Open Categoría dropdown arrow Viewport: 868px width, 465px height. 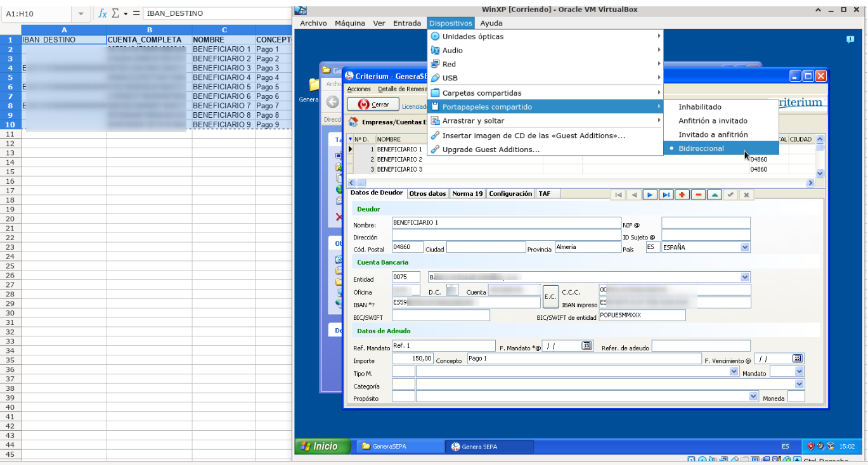coord(799,385)
